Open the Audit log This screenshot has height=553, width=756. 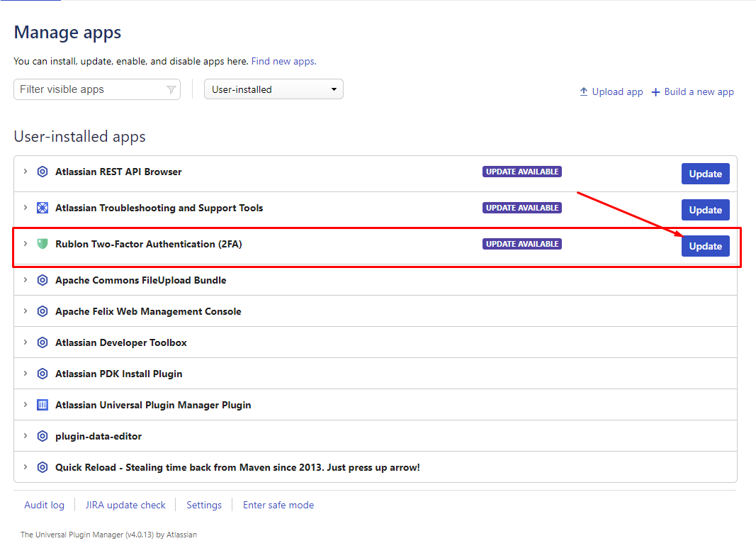[44, 505]
